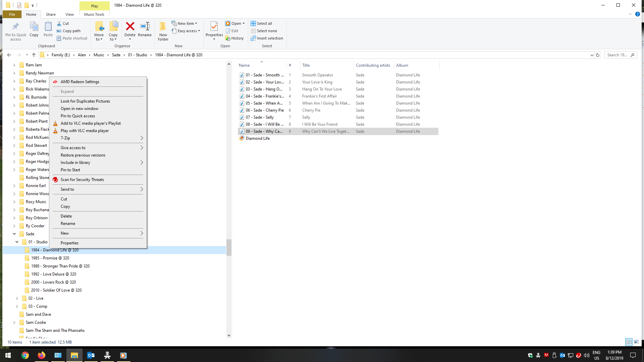Select the 2000 - Lovers Rock @ 320 folder
The width and height of the screenshot is (644, 362).
click(53, 282)
